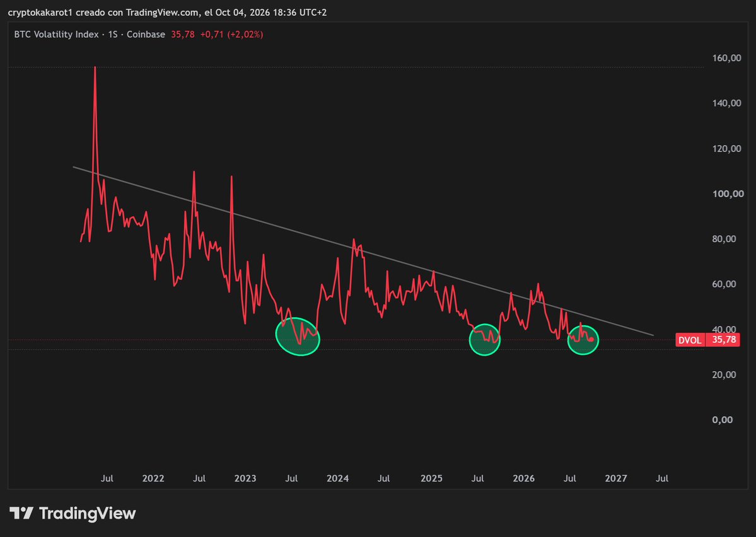
Task: Click the red DVOL price label
Action: point(690,340)
